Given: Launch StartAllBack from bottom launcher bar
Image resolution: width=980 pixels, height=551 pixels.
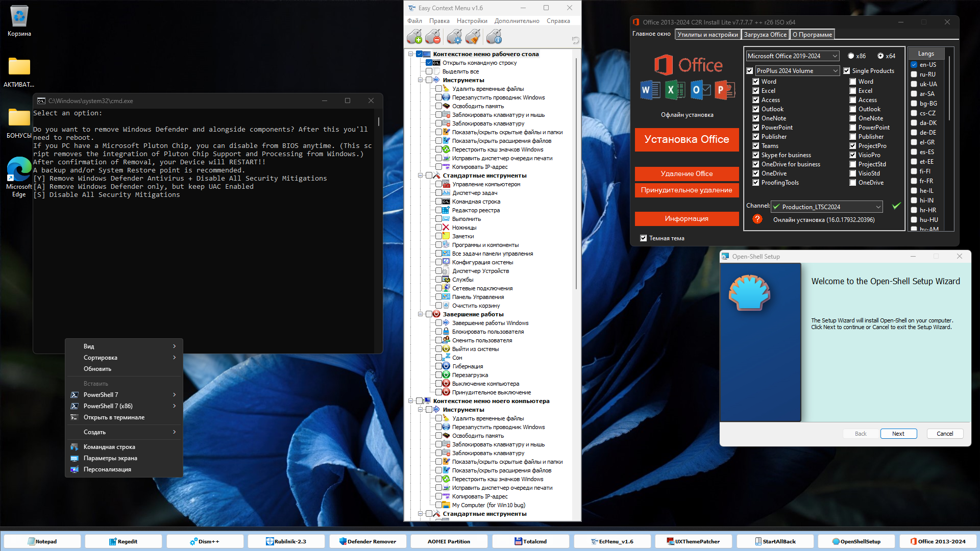Looking at the screenshot, I should tap(775, 541).
